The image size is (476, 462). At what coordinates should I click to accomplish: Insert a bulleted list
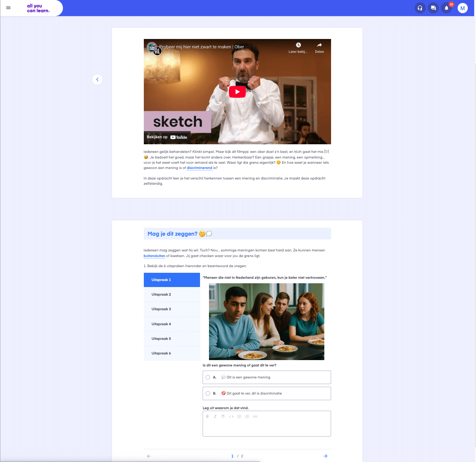[x=239, y=416]
